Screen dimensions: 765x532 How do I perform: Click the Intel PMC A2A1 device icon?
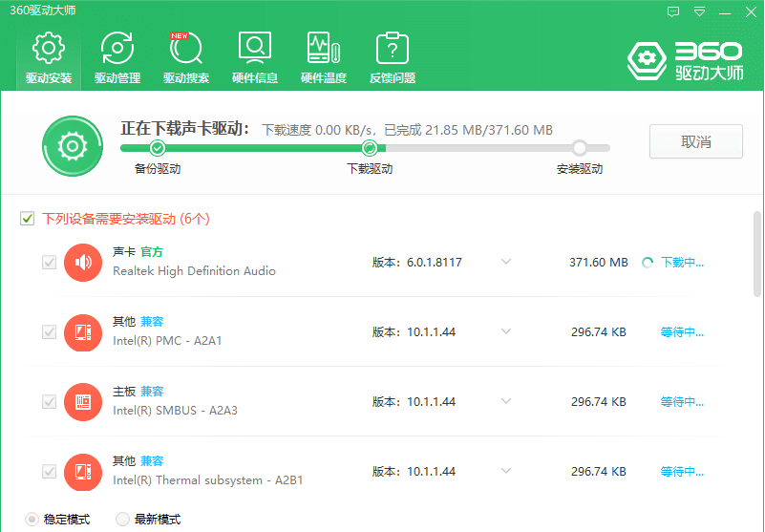tap(83, 332)
